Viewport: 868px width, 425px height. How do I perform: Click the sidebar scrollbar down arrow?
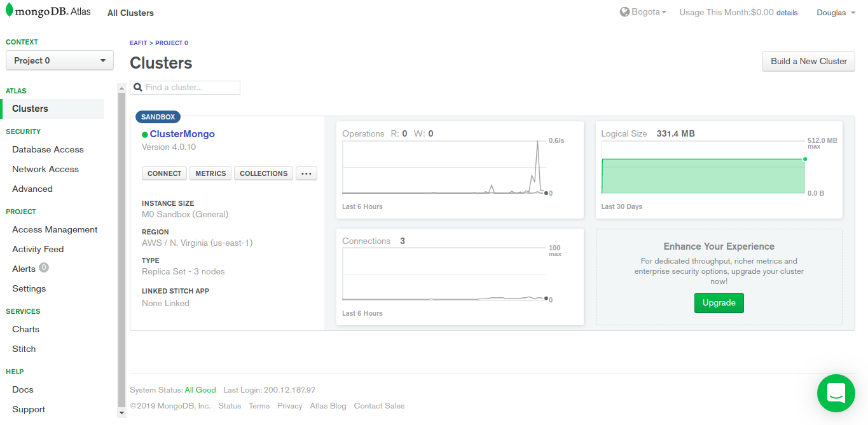(x=121, y=413)
